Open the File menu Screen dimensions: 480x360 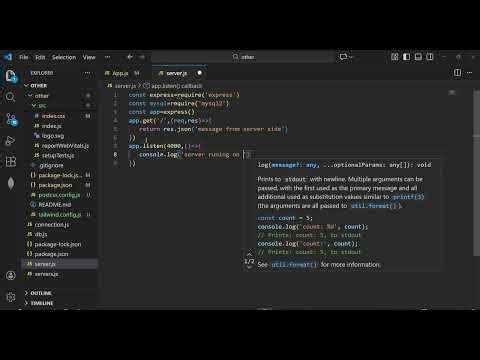pos(24,57)
